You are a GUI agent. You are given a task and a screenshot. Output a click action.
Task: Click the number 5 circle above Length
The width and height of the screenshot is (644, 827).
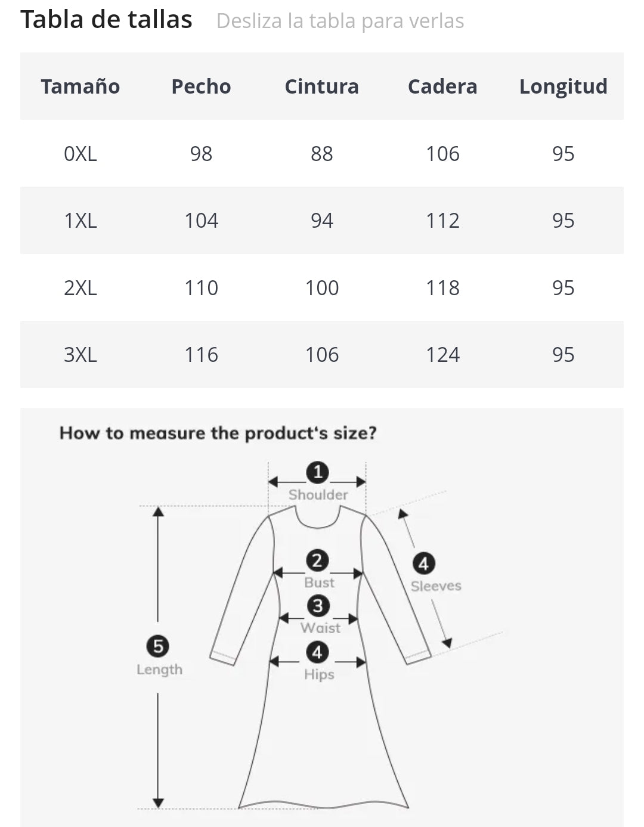coord(158,646)
